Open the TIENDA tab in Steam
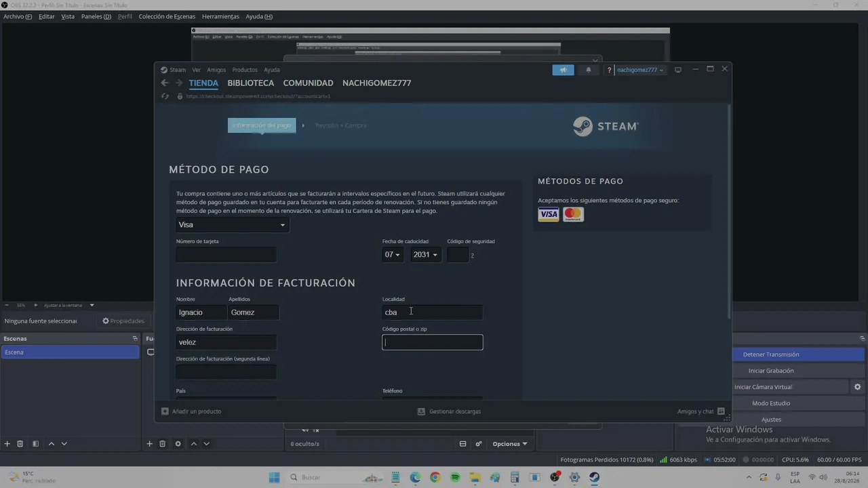The image size is (868, 488). point(203,83)
